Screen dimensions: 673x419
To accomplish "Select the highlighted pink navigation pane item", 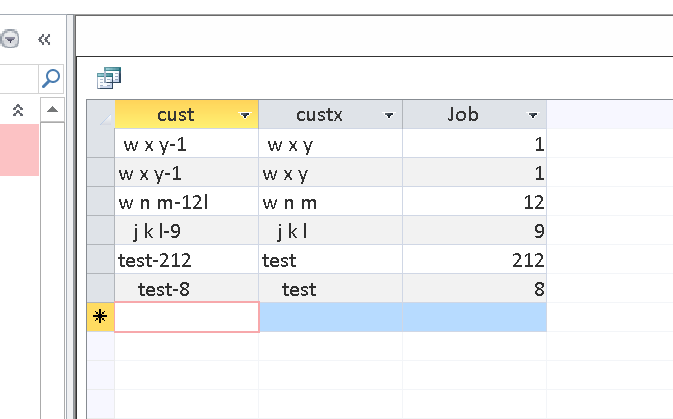I will point(19,150).
